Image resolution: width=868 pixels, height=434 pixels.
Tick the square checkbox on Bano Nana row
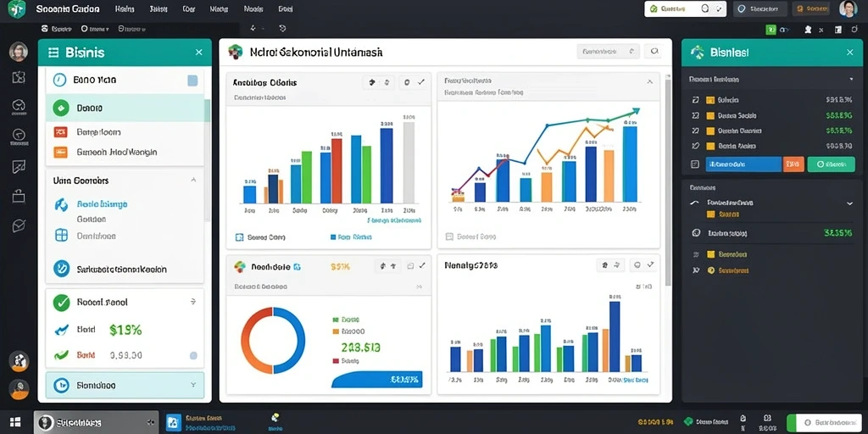click(192, 81)
